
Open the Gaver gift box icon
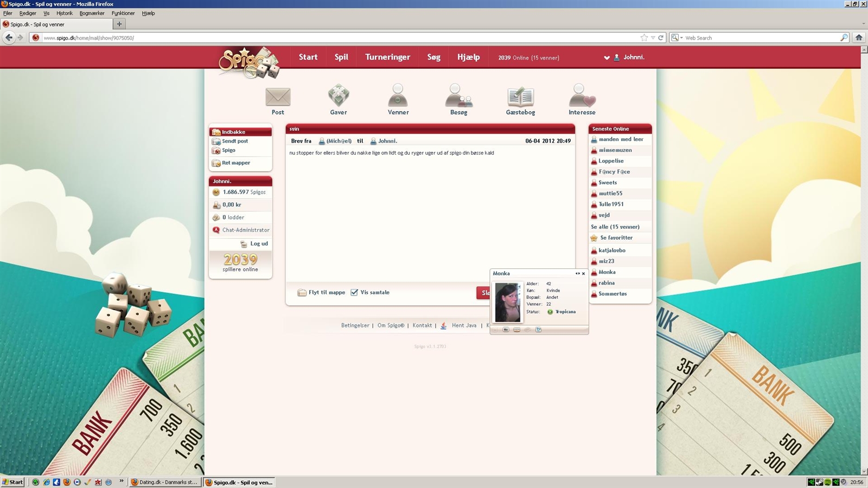coord(339,96)
